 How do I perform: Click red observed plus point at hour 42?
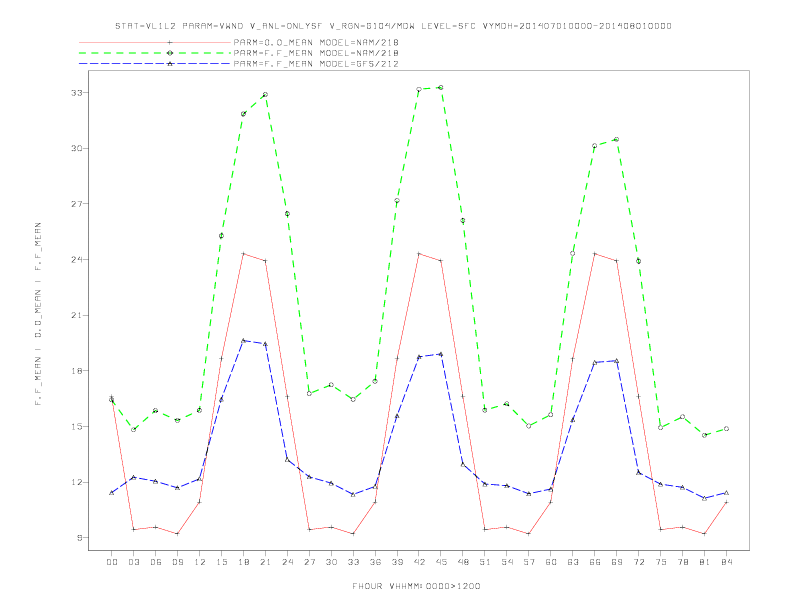[419, 253]
